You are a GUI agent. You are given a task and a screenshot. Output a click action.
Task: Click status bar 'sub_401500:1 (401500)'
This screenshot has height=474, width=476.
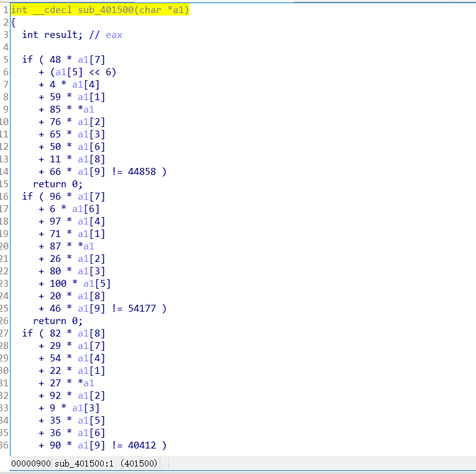[x=106, y=463]
